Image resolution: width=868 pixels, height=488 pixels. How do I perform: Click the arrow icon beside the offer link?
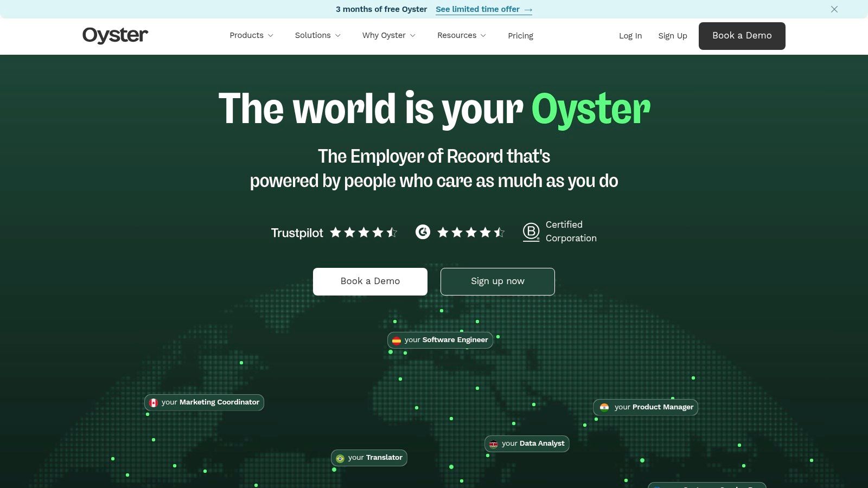[x=528, y=10]
